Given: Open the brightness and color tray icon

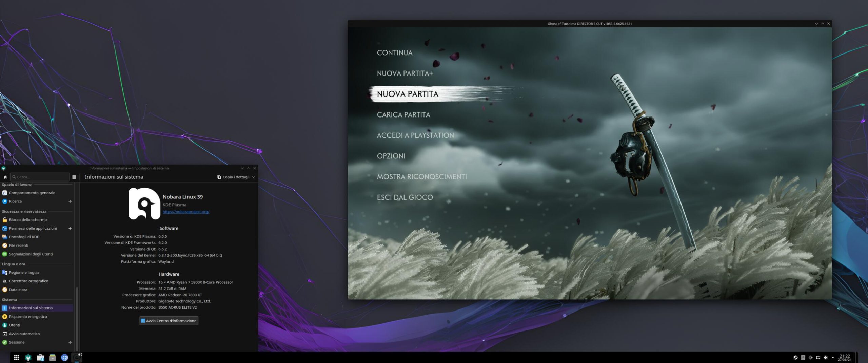Looking at the screenshot, I should tap(810, 358).
